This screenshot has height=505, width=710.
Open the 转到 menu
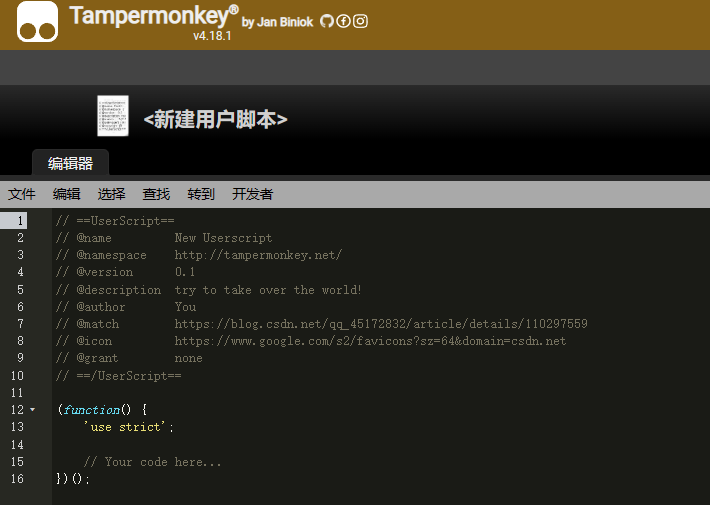point(201,194)
